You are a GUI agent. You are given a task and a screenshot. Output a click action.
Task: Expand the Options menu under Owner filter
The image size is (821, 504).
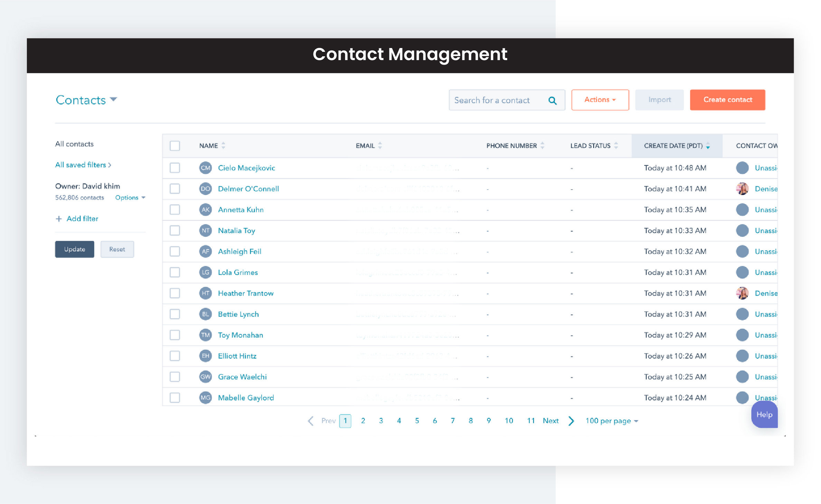pyautogui.click(x=130, y=197)
